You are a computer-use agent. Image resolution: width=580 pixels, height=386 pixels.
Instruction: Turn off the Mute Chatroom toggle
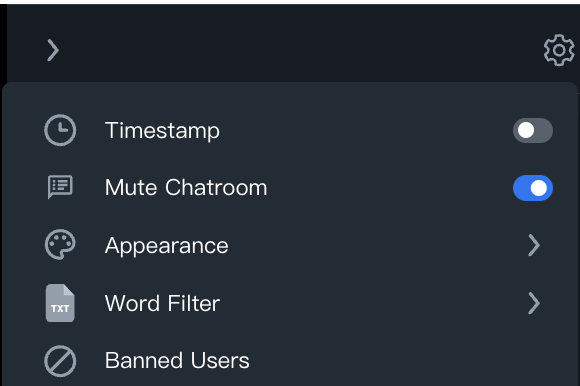tap(533, 188)
